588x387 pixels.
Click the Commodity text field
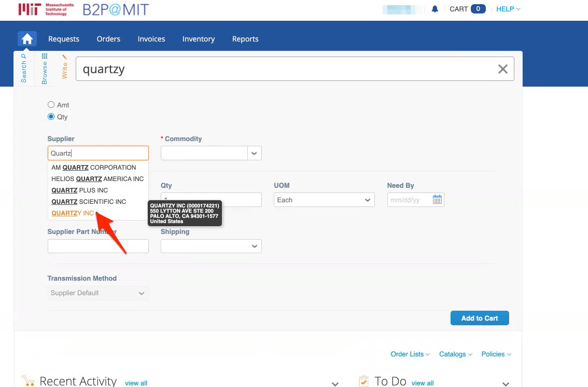[x=204, y=153]
